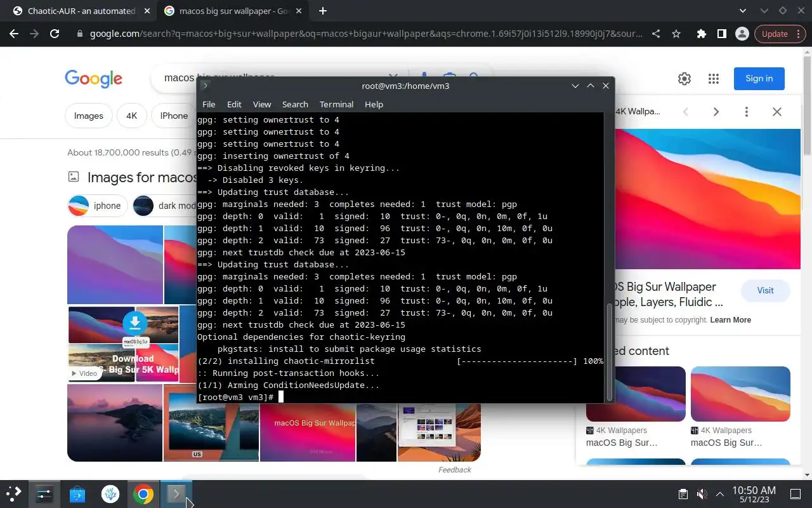Bookmark this page with the star icon
The height and width of the screenshot is (508, 812).
(x=676, y=34)
